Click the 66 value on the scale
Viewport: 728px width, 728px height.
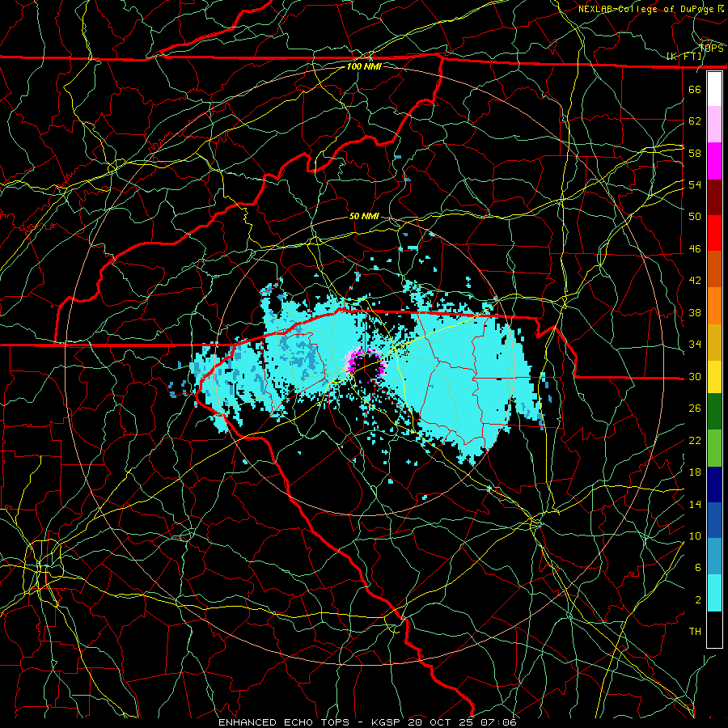[x=695, y=89]
